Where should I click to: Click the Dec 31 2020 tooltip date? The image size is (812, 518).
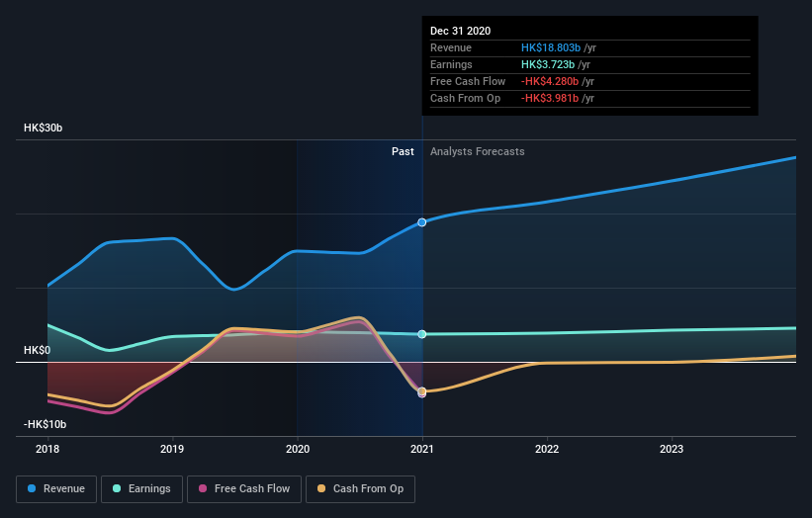click(460, 31)
